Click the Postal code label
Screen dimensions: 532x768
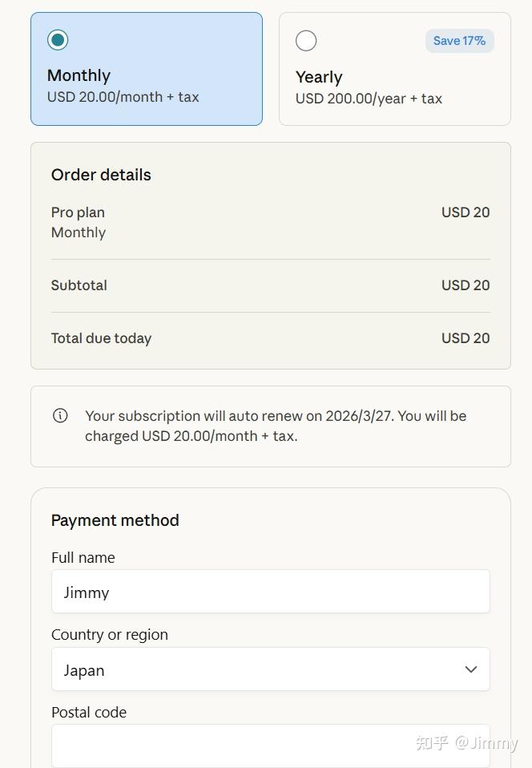pos(89,712)
